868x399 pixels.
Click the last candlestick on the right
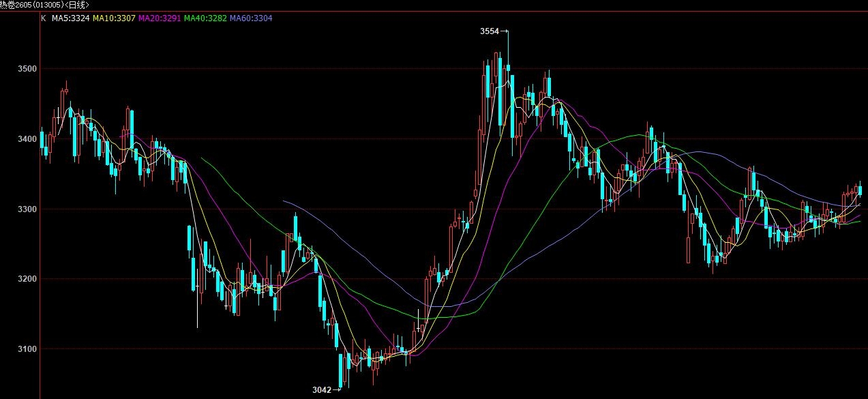pyautogui.click(x=860, y=191)
